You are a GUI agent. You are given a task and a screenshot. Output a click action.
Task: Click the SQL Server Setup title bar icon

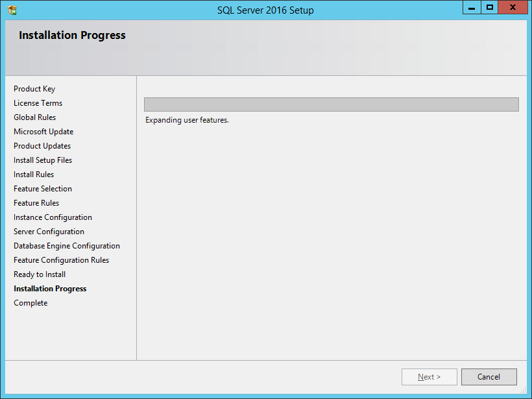click(x=12, y=10)
